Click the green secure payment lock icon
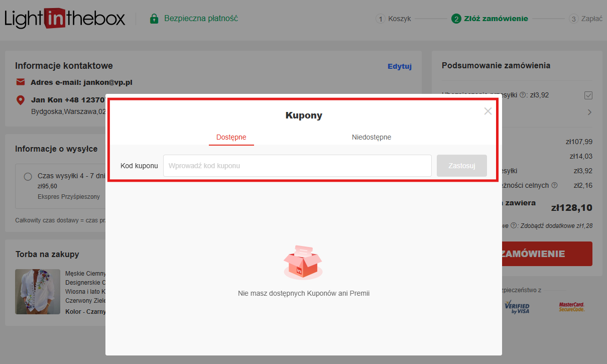 pos(154,19)
